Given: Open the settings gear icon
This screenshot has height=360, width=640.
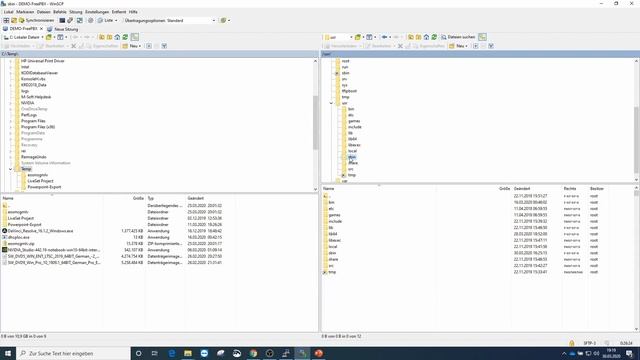Looking at the screenshot, I should point(91,20).
